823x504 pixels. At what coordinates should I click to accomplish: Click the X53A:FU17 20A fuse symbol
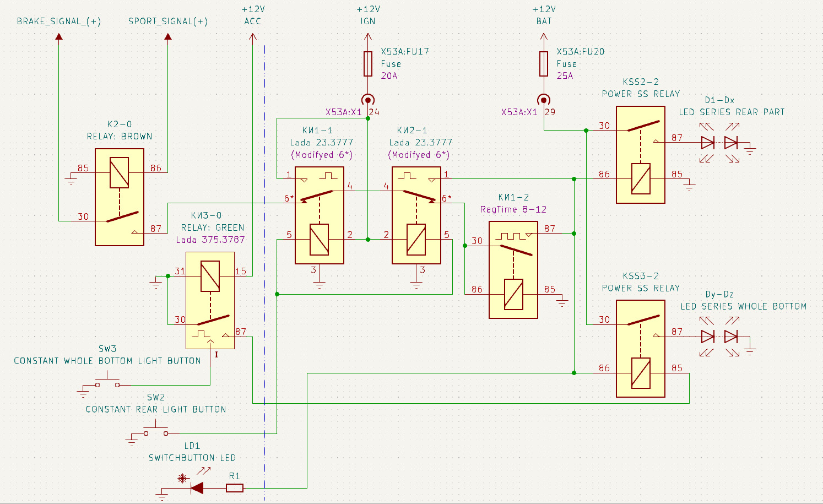point(368,64)
